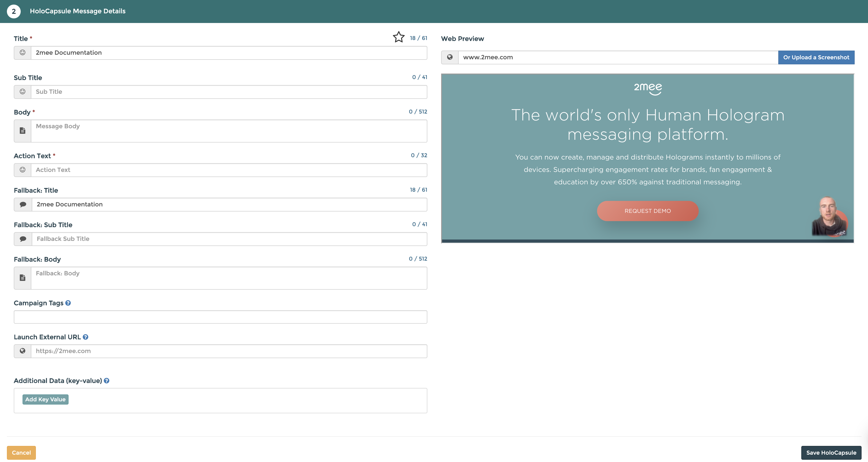Click the star favorite icon near Title
Viewport: 868px width, 462px height.
click(x=399, y=37)
